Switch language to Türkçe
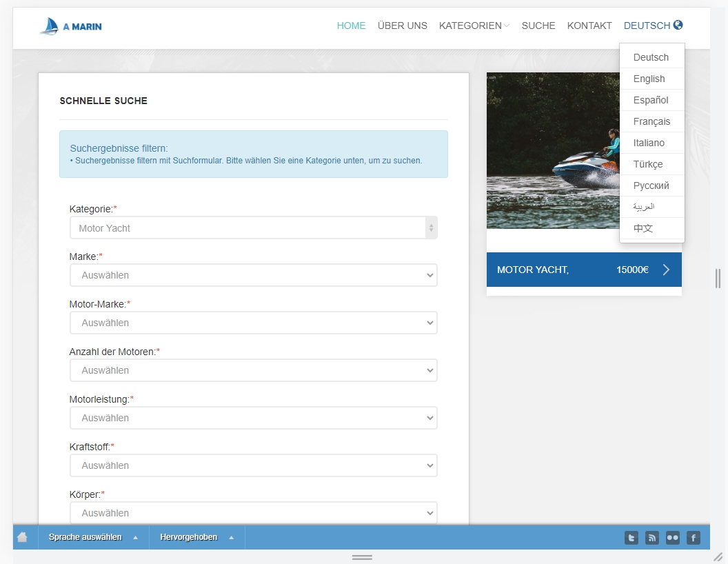 [x=652, y=164]
